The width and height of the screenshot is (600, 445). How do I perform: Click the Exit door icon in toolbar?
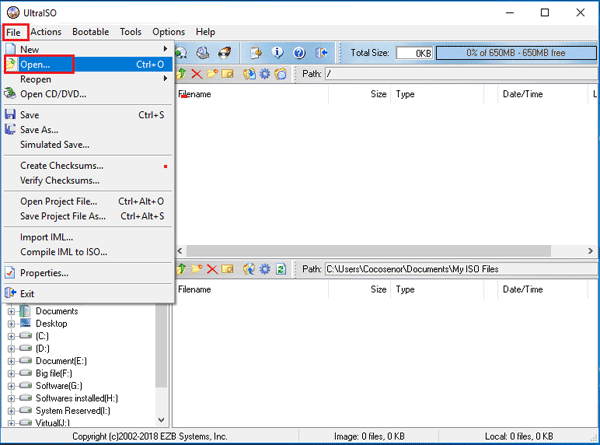pos(321,52)
